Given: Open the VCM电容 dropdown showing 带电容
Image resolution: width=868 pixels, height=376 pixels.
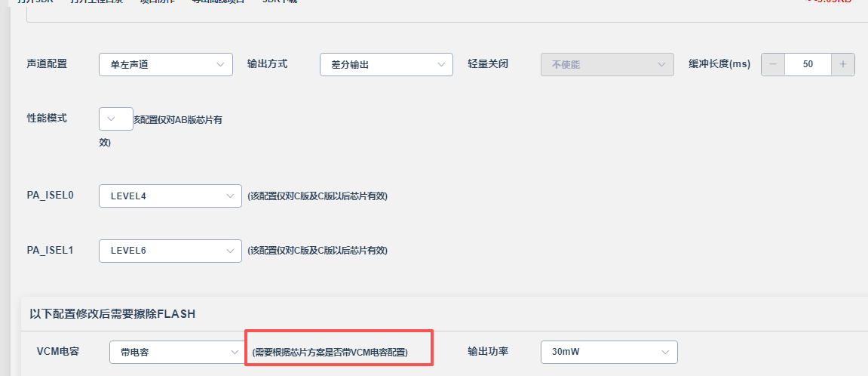Looking at the screenshot, I should 177,352.
